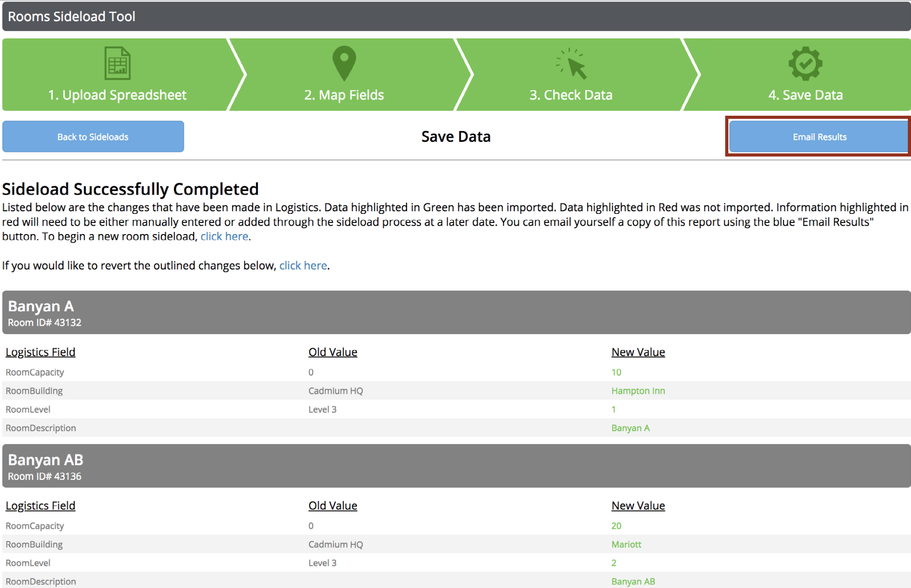Click the spreadsheet icon in step 1
This screenshot has height=588, width=911.
click(x=118, y=63)
